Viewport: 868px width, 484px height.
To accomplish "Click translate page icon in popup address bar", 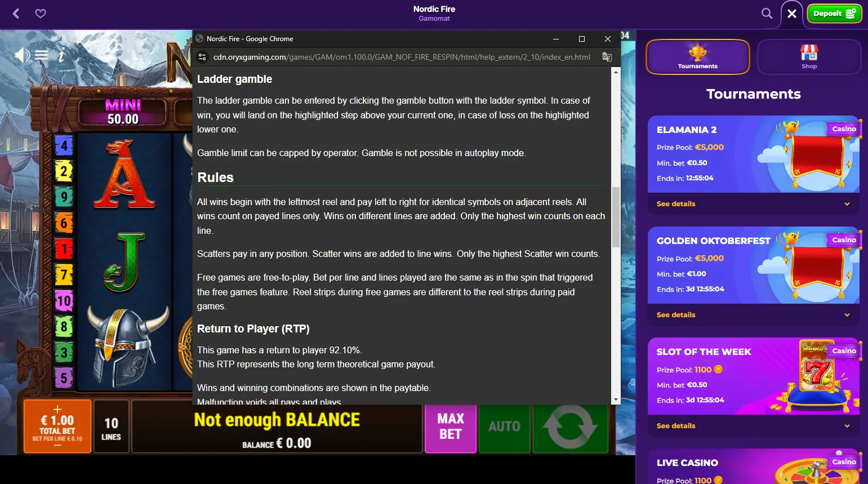I will [607, 57].
